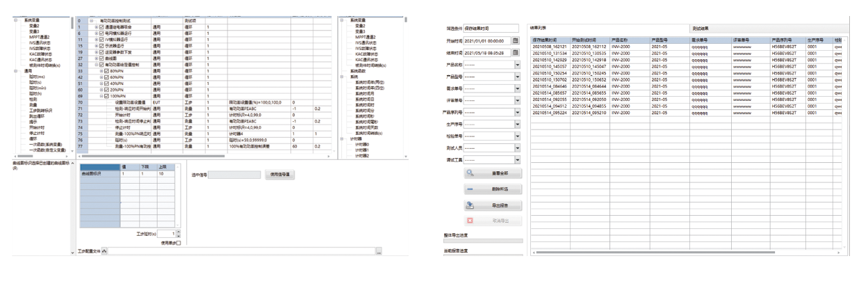Click the up-arrow icon beside 工步配置文件
Screen dimensions: 868x286
pyautogui.click(x=104, y=251)
